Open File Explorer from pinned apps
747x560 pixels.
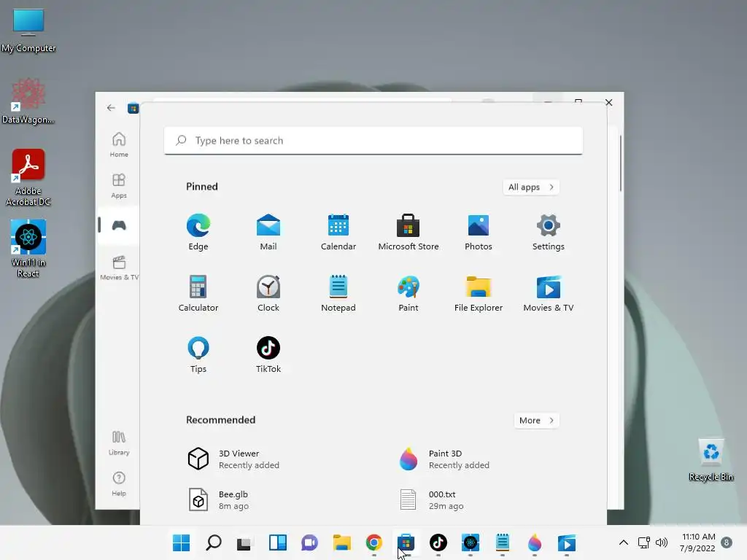479,293
